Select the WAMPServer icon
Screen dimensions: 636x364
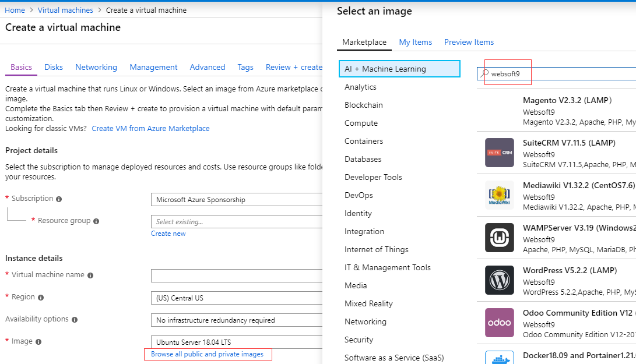click(500, 238)
